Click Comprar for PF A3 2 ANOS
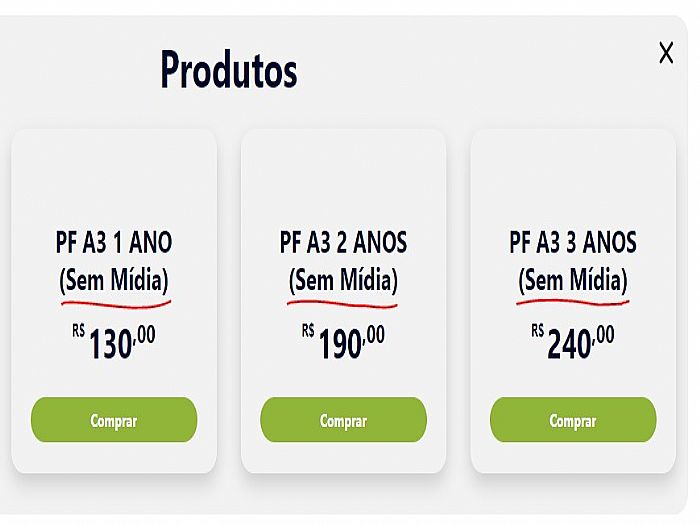 (x=343, y=420)
